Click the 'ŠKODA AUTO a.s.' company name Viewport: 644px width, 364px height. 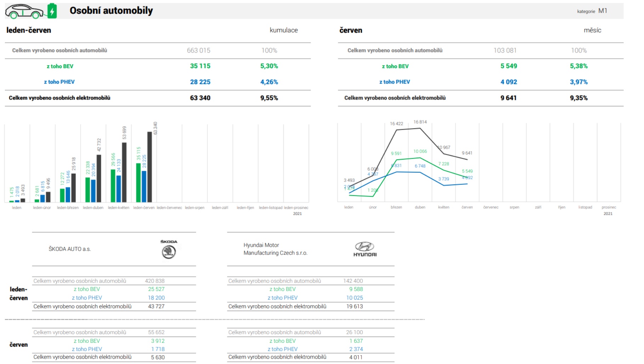point(70,249)
